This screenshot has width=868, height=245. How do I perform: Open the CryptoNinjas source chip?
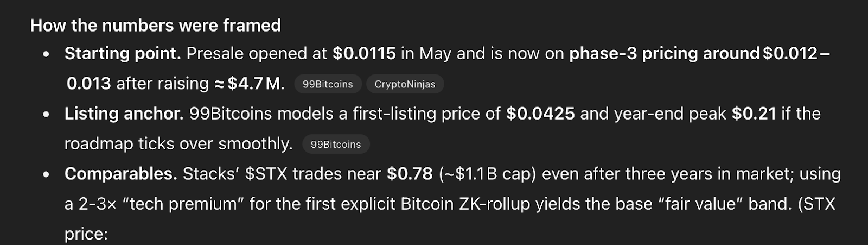click(405, 84)
